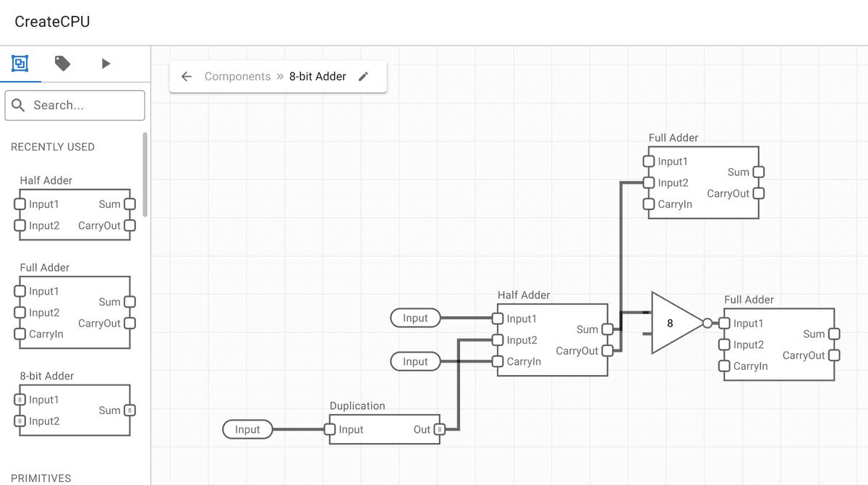Click the Duplication block's Out port
The width and height of the screenshot is (868, 485).
pos(439,429)
